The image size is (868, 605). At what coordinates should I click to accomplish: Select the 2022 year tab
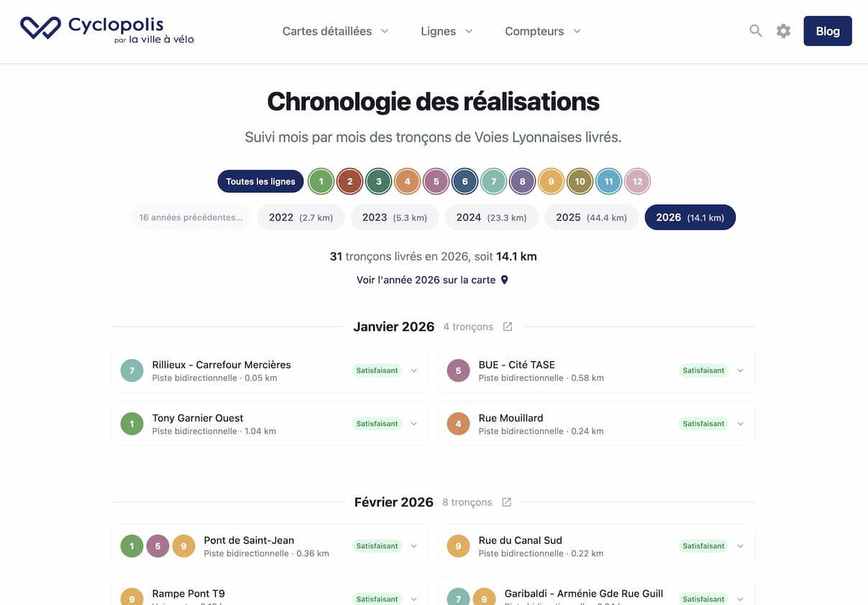[x=301, y=217]
